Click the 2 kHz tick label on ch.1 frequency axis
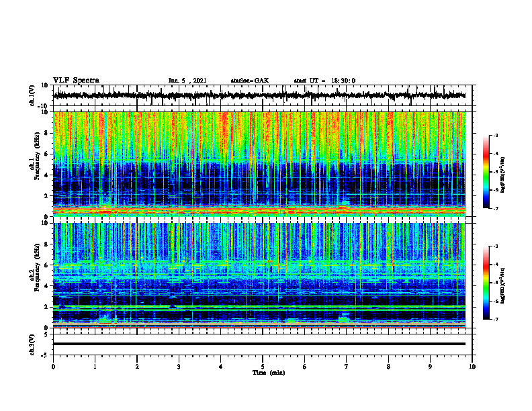The width and height of the screenshot is (532, 411). pyautogui.click(x=47, y=195)
